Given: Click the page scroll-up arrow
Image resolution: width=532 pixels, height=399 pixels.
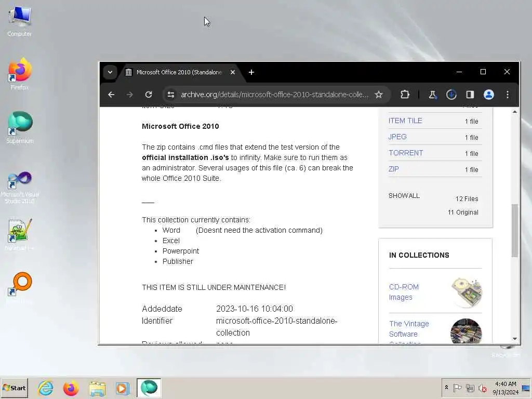Looking at the screenshot, I should tap(515, 112).
